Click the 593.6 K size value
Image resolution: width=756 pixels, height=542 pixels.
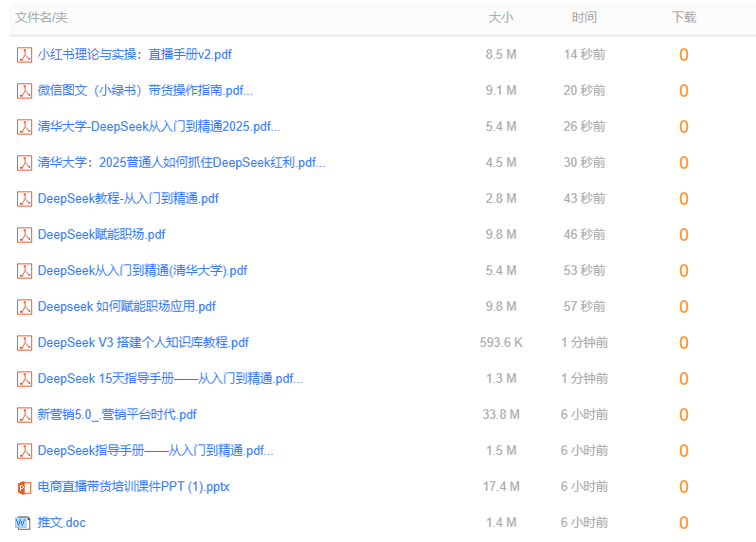click(x=501, y=343)
